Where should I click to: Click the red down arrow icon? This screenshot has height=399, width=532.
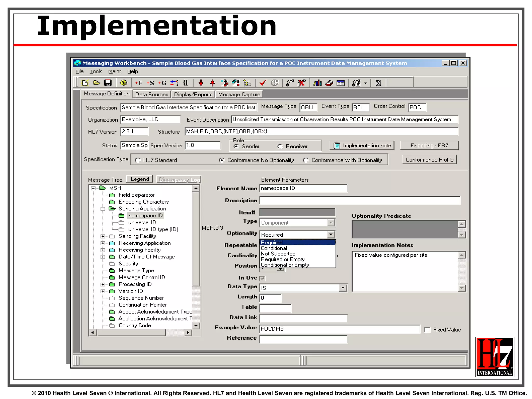click(x=201, y=83)
